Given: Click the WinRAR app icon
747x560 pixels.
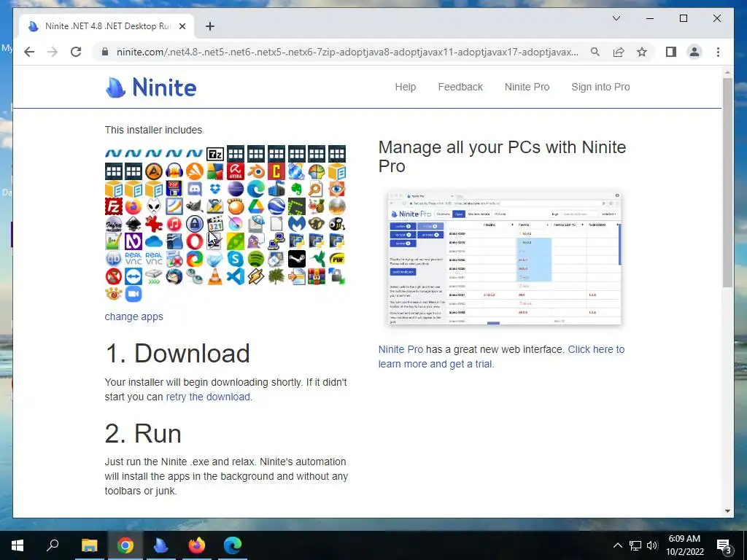Looking at the screenshot, I should pos(317,276).
